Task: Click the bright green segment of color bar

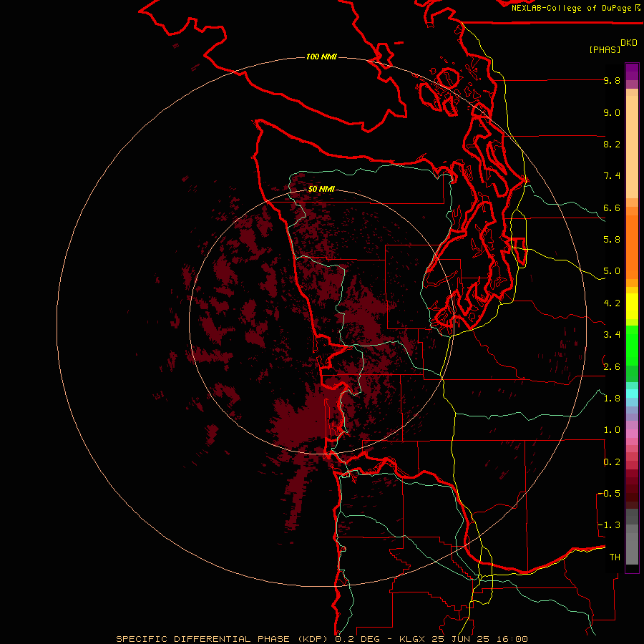Action: tap(632, 345)
